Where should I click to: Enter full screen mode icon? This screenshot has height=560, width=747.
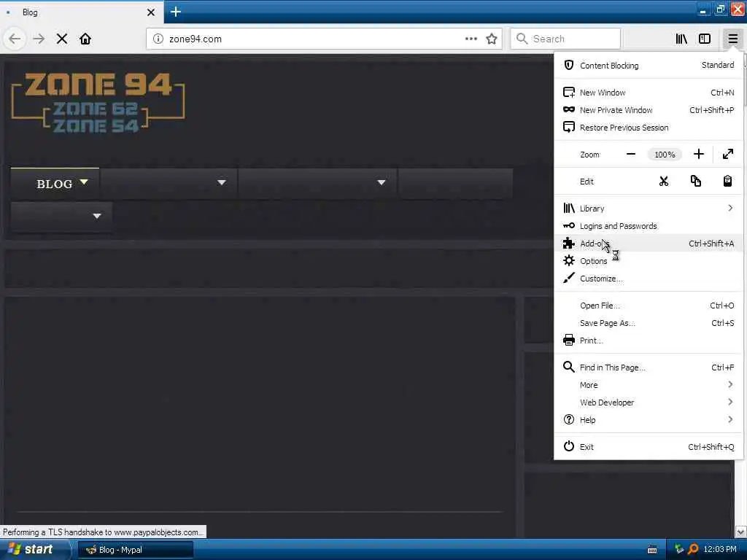coord(727,155)
